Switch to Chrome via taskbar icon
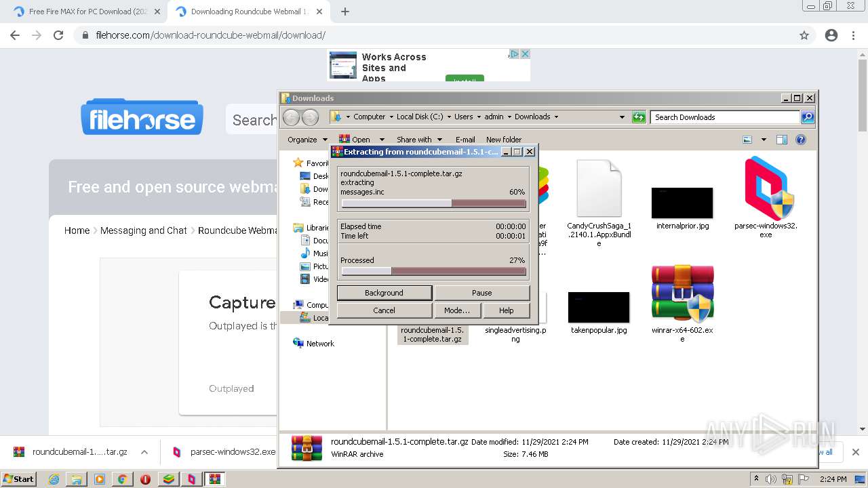Image resolution: width=868 pixels, height=488 pixels. pos(122,479)
